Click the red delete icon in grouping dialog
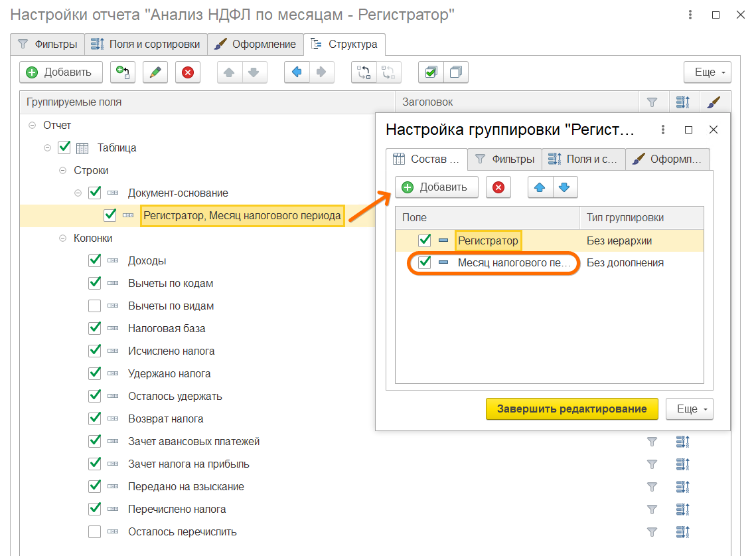 (x=498, y=187)
